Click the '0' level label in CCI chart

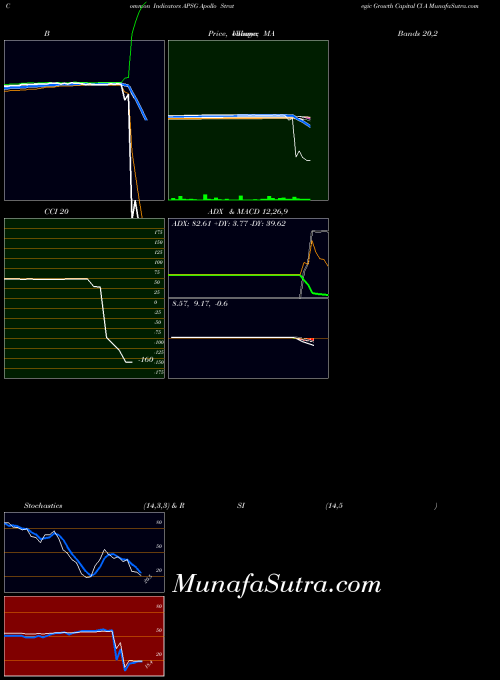click(x=156, y=302)
